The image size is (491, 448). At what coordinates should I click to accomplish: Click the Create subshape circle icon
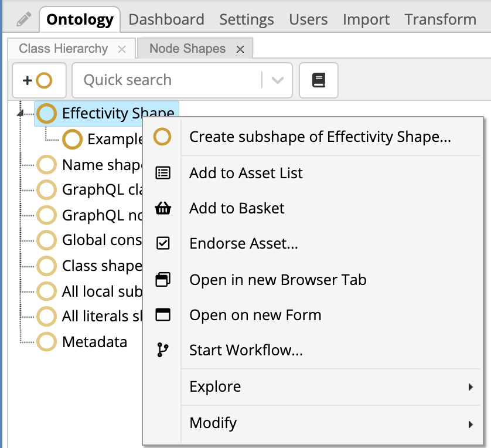coord(162,137)
